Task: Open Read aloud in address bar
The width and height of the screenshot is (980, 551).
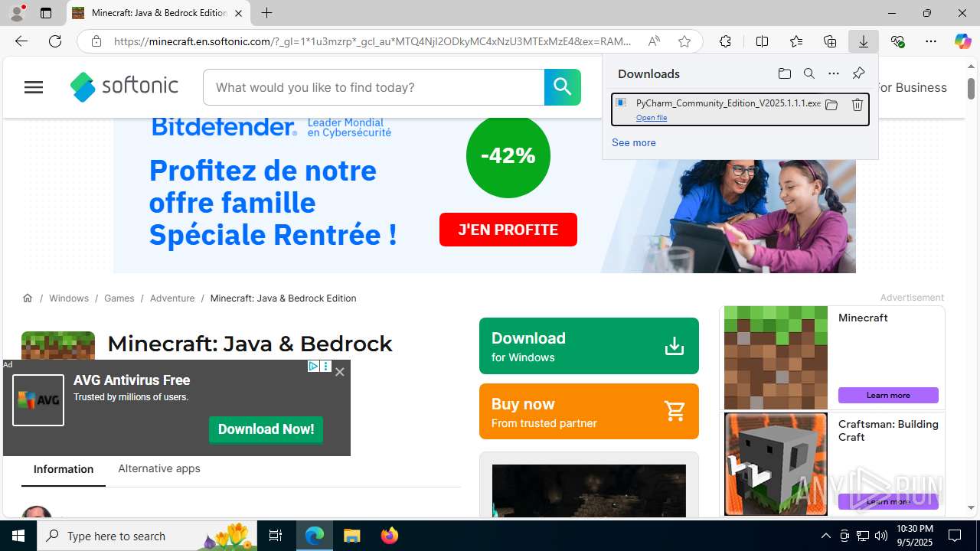Action: [654, 41]
